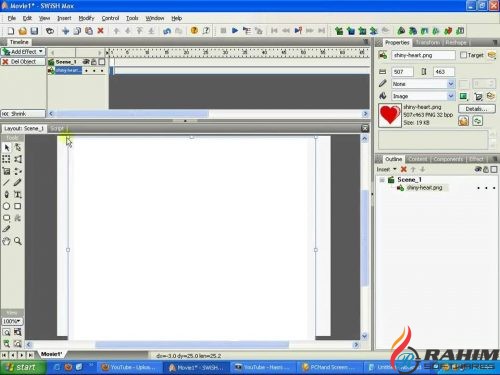Select the dotted-rectangle Select tool
Image resolution: width=500 pixels, height=375 pixels.
tap(6, 159)
